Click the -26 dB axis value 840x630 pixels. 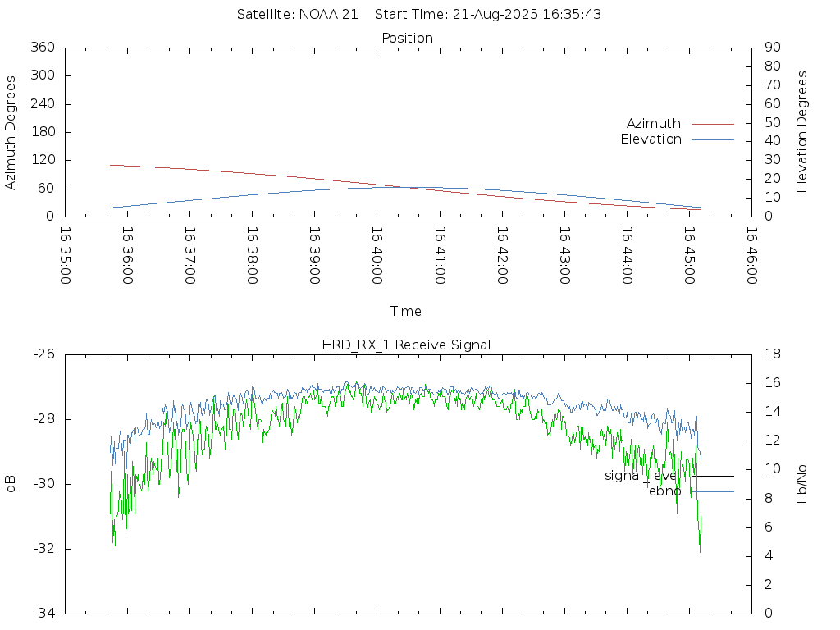point(44,354)
